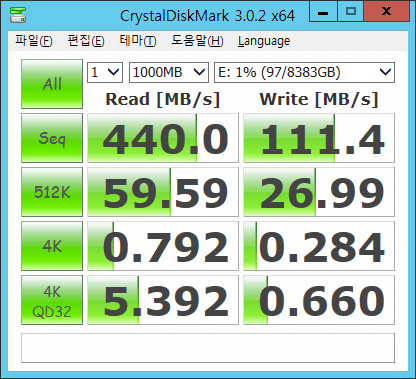
Task: Click the Seq read result 440.0
Action: [163, 138]
